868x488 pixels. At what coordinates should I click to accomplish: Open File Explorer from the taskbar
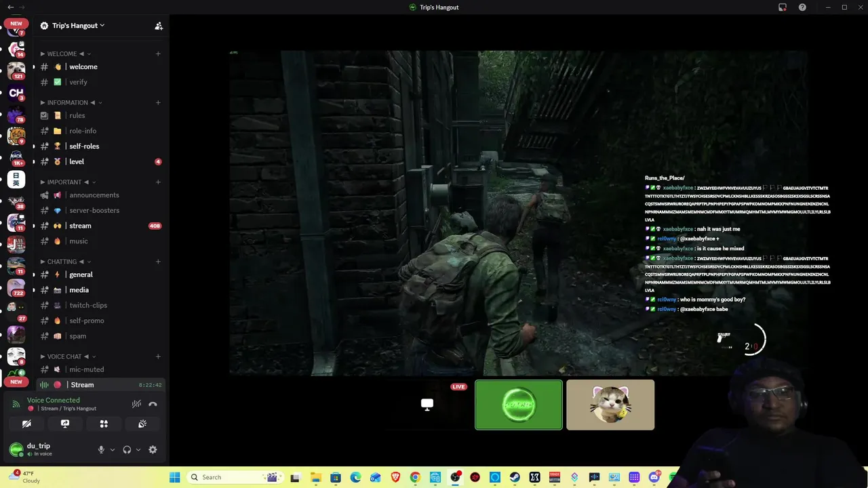click(316, 477)
